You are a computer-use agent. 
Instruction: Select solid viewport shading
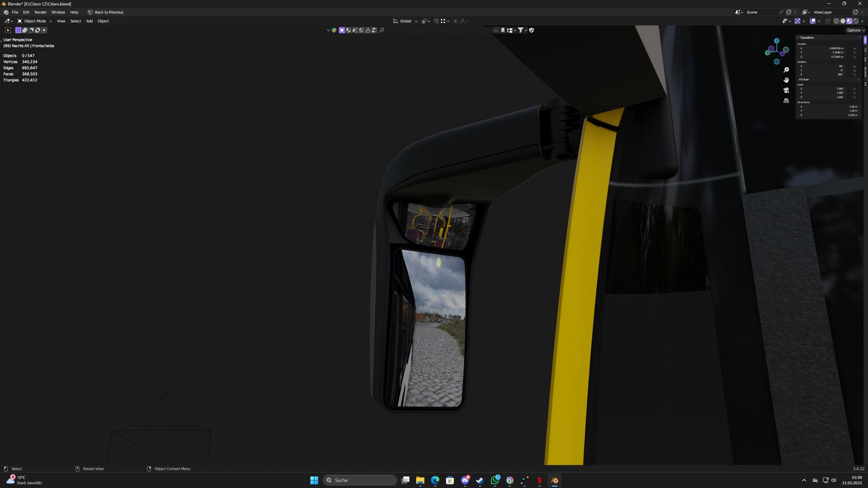click(843, 21)
